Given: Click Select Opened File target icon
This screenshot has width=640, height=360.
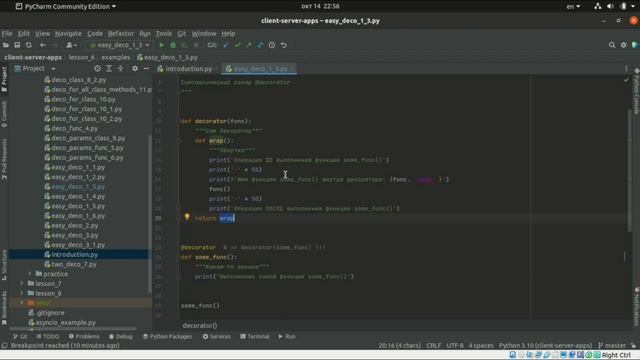Looking at the screenshot, I should click(x=97, y=69).
